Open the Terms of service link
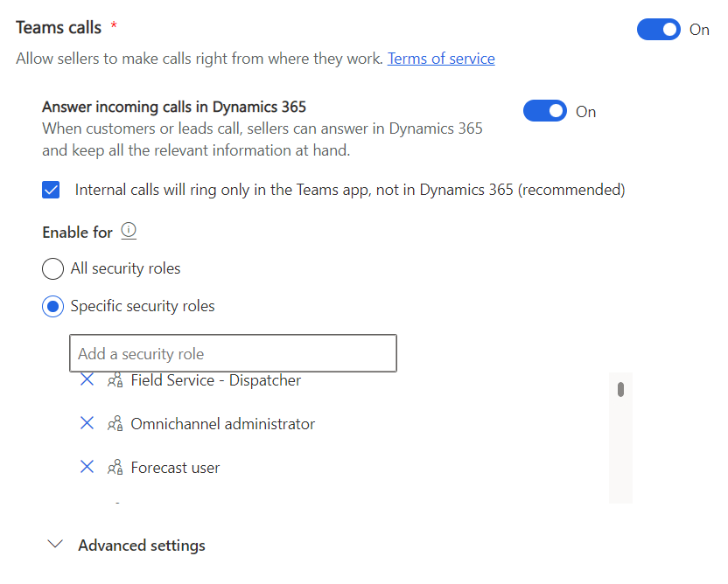728x584 pixels. pyautogui.click(x=441, y=59)
